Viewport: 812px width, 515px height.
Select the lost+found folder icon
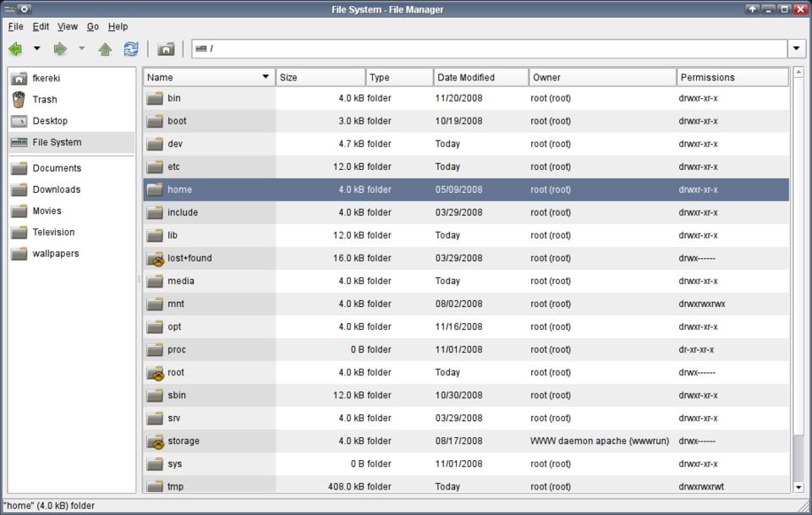[155, 259]
